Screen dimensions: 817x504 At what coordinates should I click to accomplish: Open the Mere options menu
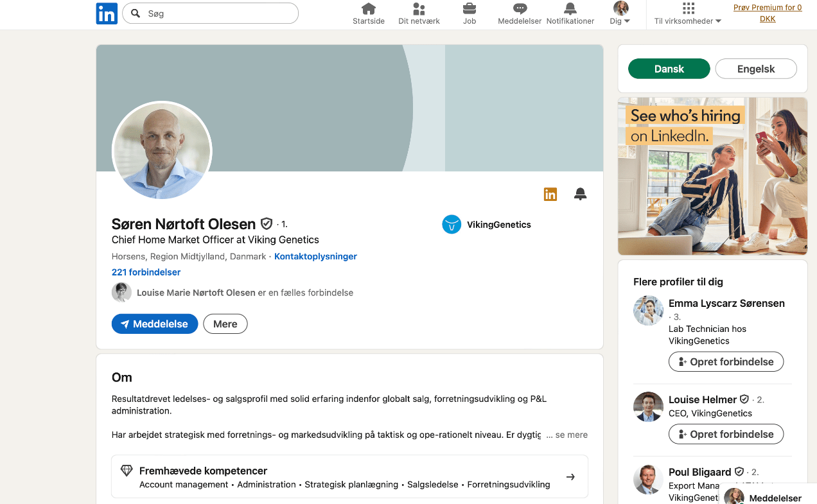[x=225, y=324]
